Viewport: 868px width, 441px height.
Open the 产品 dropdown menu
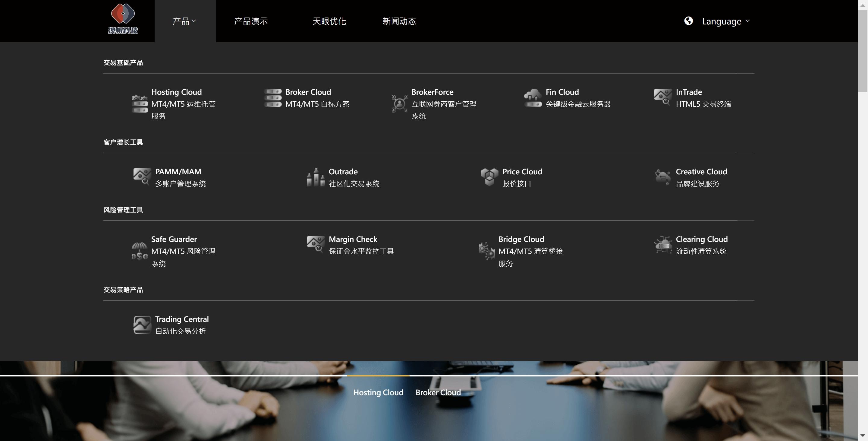point(185,21)
